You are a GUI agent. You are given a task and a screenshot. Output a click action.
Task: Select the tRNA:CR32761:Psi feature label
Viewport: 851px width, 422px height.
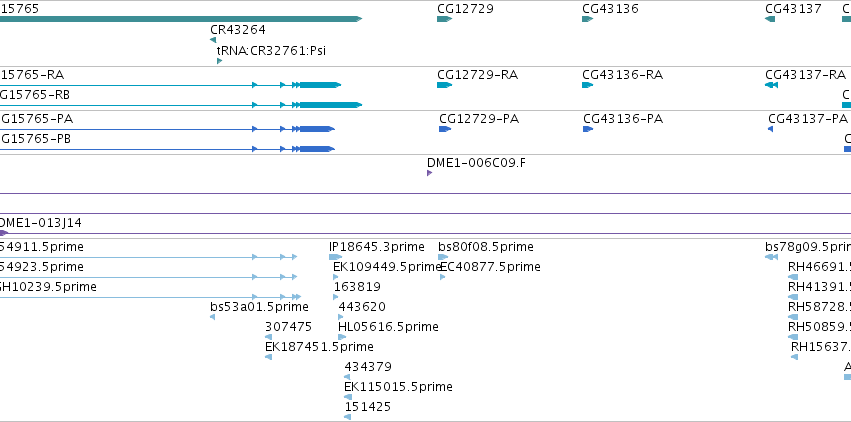(x=271, y=50)
